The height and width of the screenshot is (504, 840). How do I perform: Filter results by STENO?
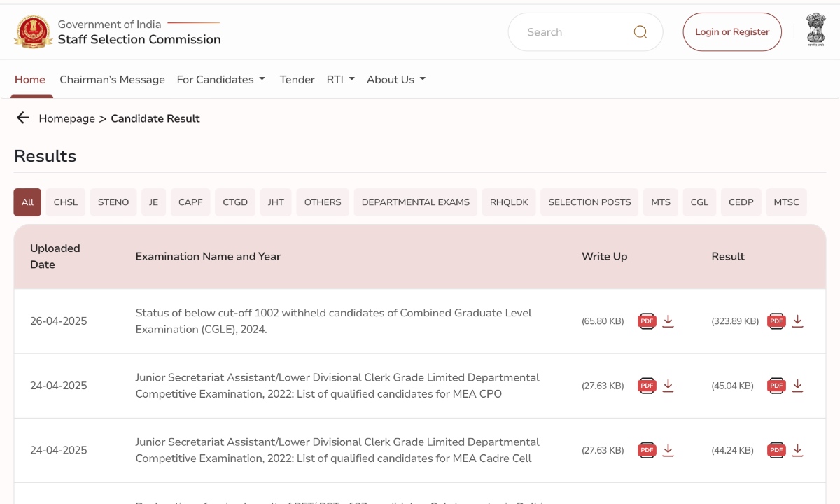(x=113, y=202)
